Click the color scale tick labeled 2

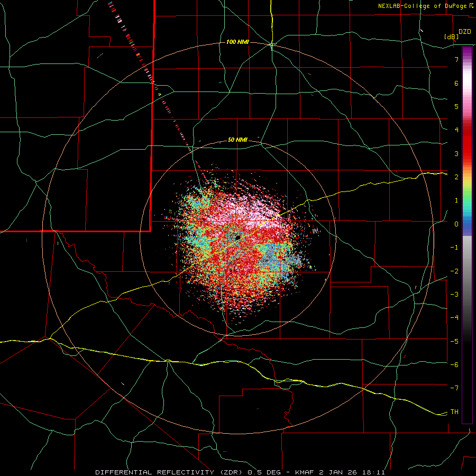456,177
